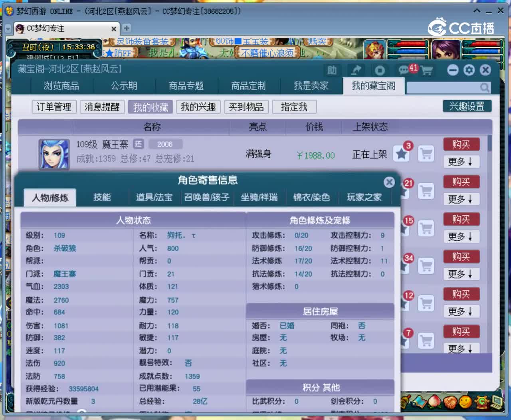Expand 更多 in the row with badge 21
This screenshot has width=511, height=420.
click(x=461, y=199)
